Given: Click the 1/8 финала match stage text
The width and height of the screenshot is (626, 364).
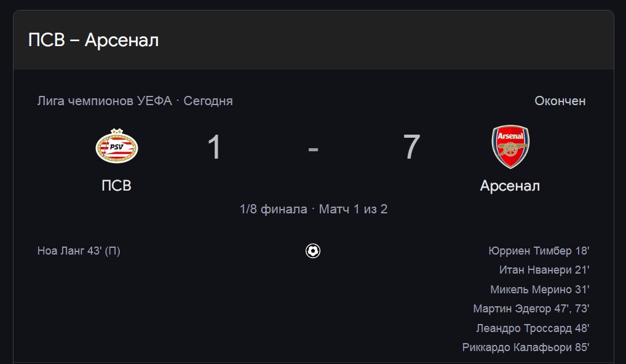Looking at the screenshot, I should pos(274,209).
